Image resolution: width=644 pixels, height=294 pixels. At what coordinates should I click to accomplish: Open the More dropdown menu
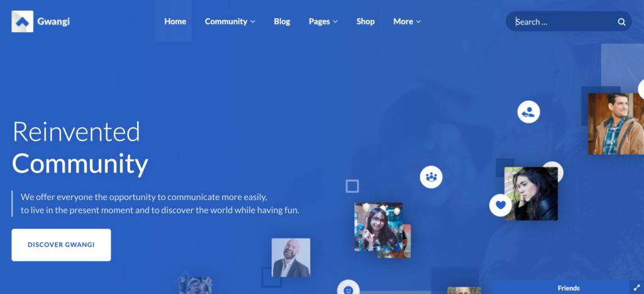point(407,21)
